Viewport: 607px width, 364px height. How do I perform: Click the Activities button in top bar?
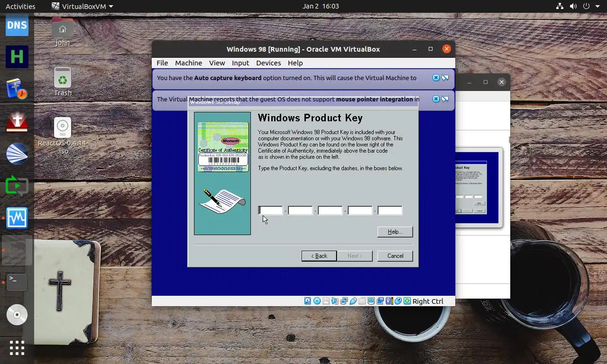(20, 6)
